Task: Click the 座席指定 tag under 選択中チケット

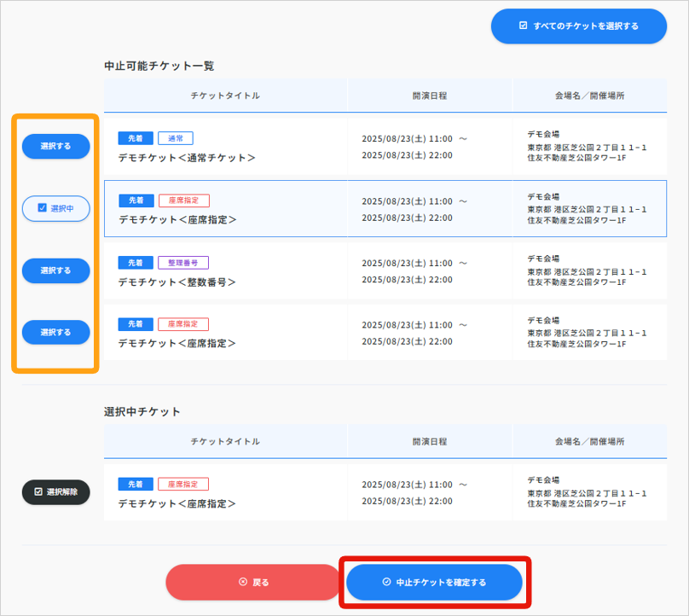Action: [x=182, y=484]
